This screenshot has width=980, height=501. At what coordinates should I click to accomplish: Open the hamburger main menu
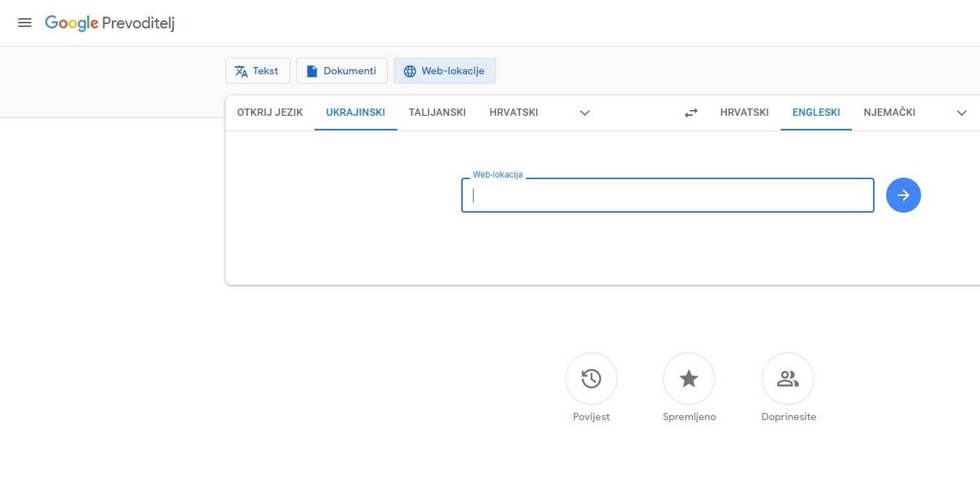pos(25,23)
